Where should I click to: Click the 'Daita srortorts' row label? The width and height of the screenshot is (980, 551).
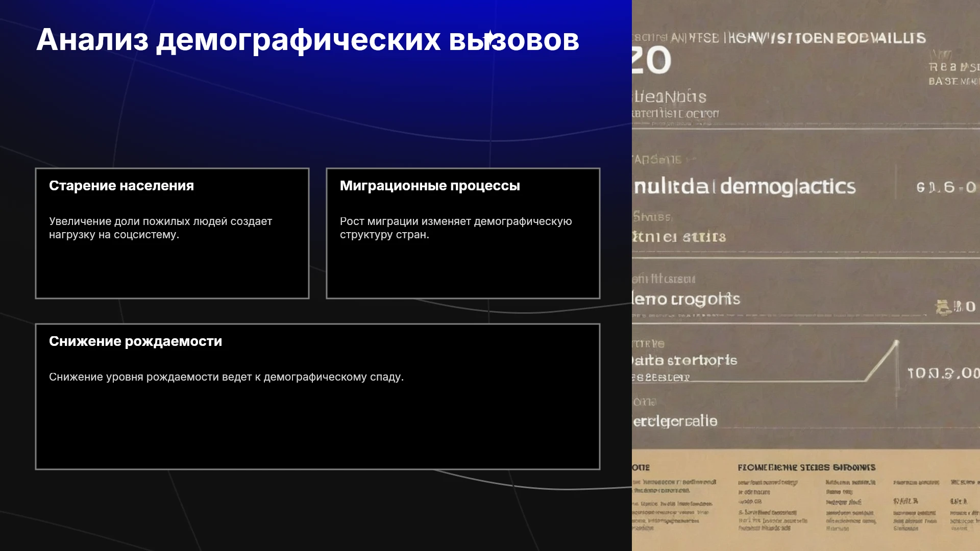[x=684, y=361]
